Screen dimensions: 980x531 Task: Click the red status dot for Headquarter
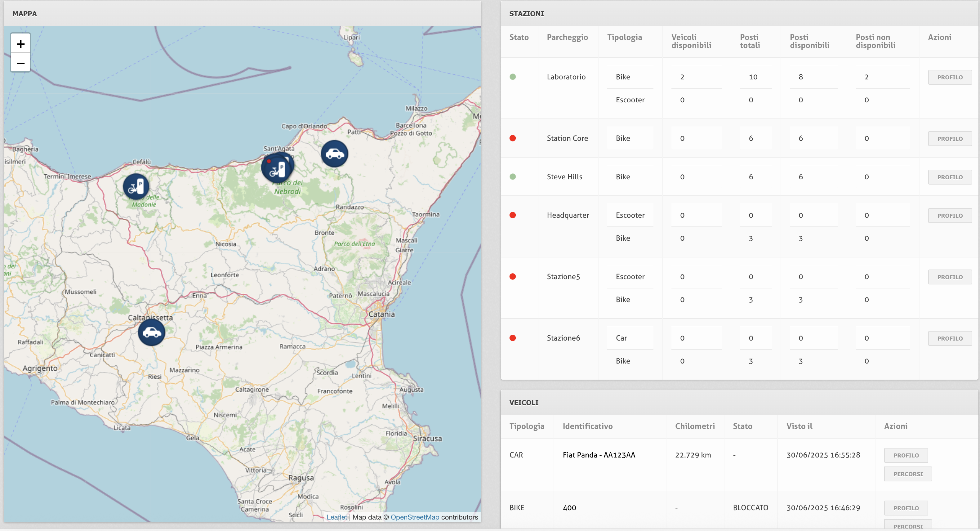(x=512, y=215)
